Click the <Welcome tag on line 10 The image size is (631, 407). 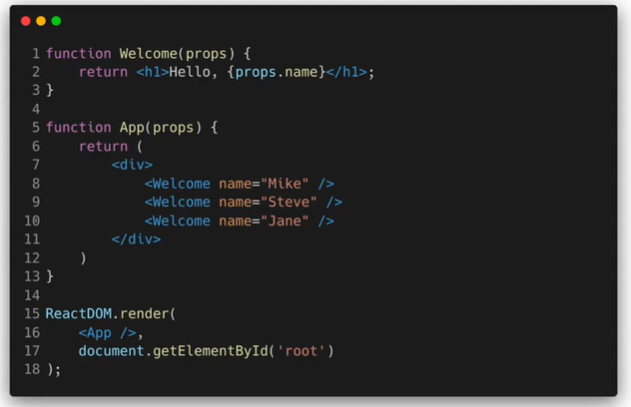(177, 221)
